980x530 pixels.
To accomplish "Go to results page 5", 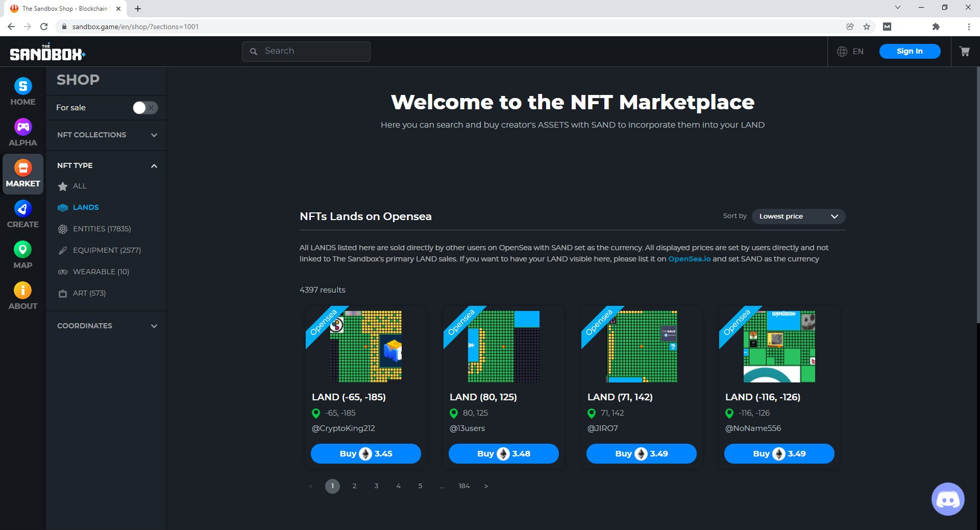I will (x=420, y=486).
